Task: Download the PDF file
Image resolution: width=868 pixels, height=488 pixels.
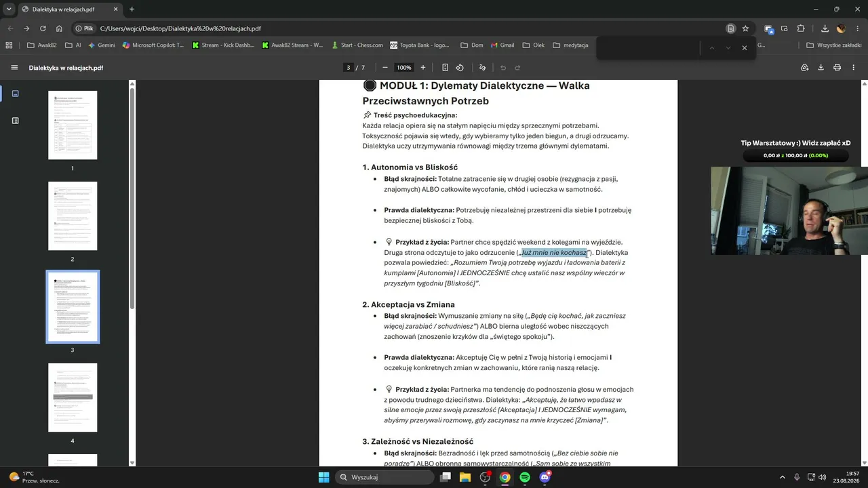Action: [821, 68]
